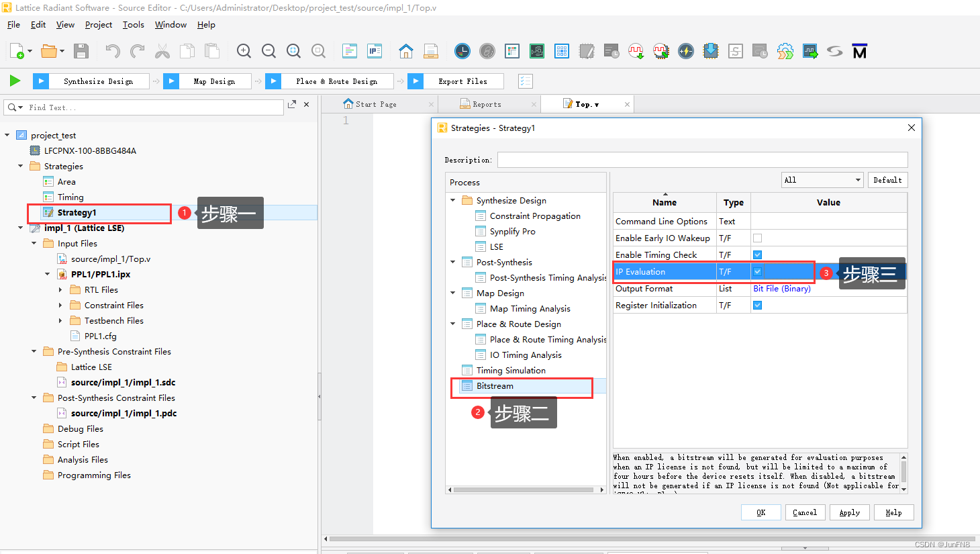
Task: Toggle Register Initialization checkbox
Action: click(757, 305)
